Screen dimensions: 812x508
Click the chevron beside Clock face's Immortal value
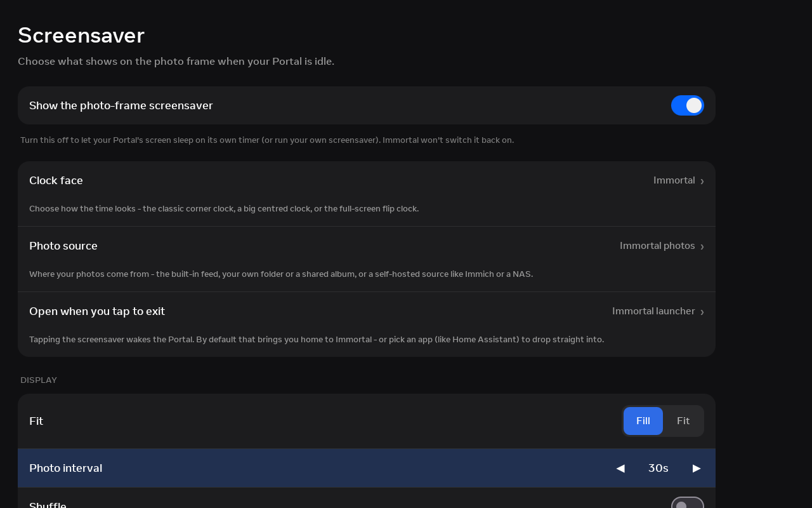tap(702, 181)
